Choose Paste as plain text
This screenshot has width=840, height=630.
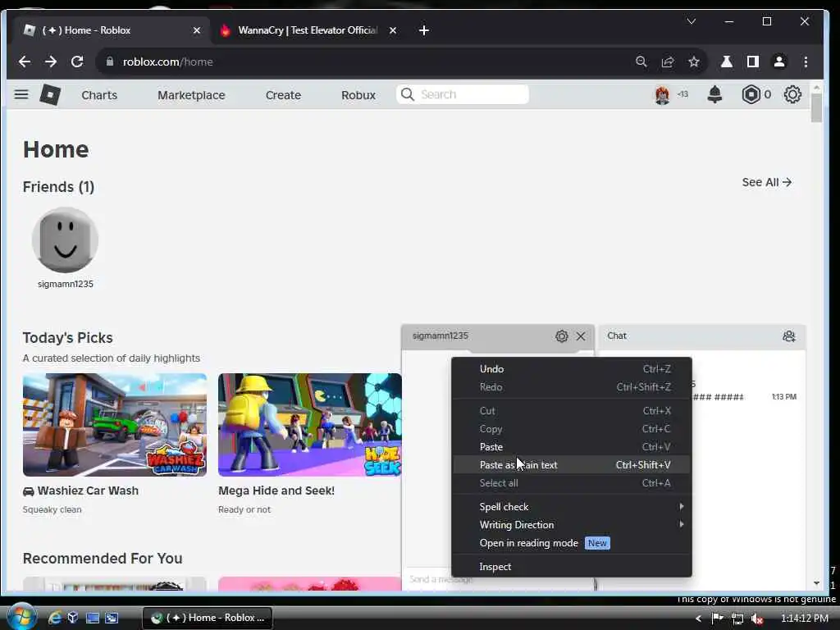tap(572, 465)
